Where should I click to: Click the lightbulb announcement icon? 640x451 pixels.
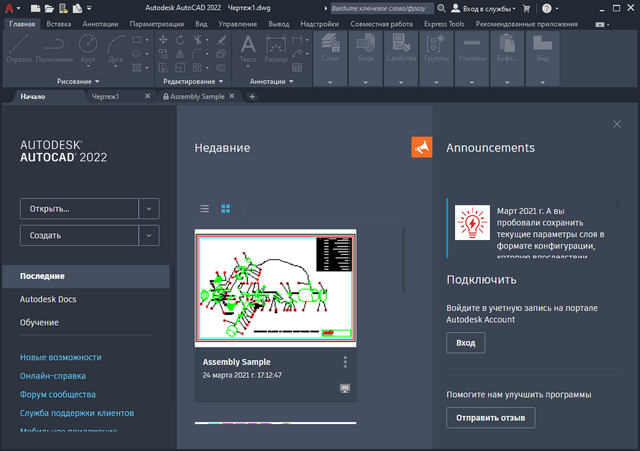coord(472,223)
